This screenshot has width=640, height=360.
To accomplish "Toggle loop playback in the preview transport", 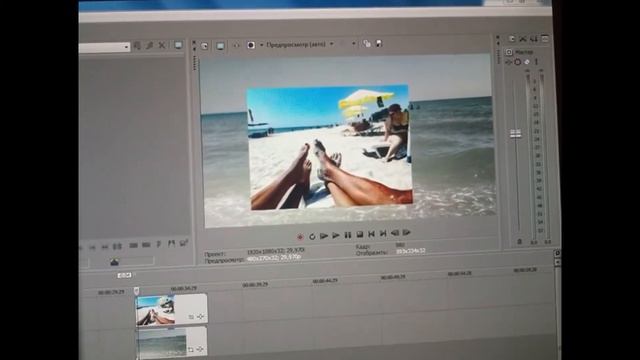I will pyautogui.click(x=312, y=236).
